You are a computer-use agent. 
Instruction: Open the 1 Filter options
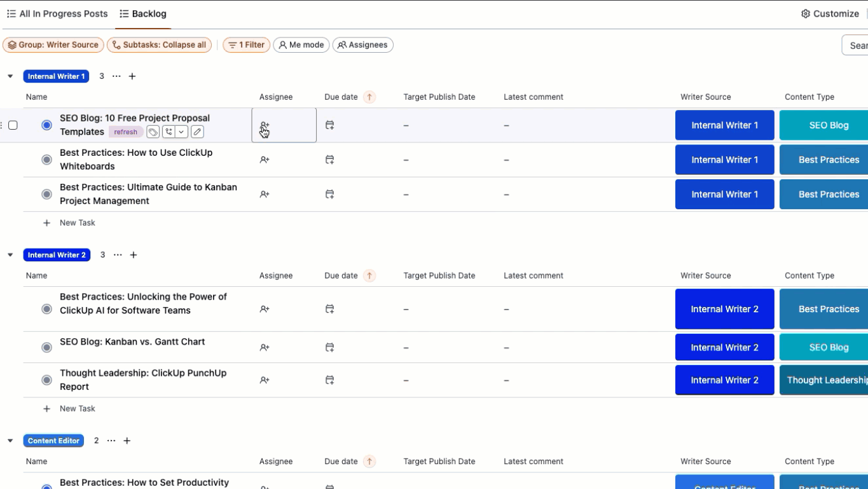click(246, 45)
